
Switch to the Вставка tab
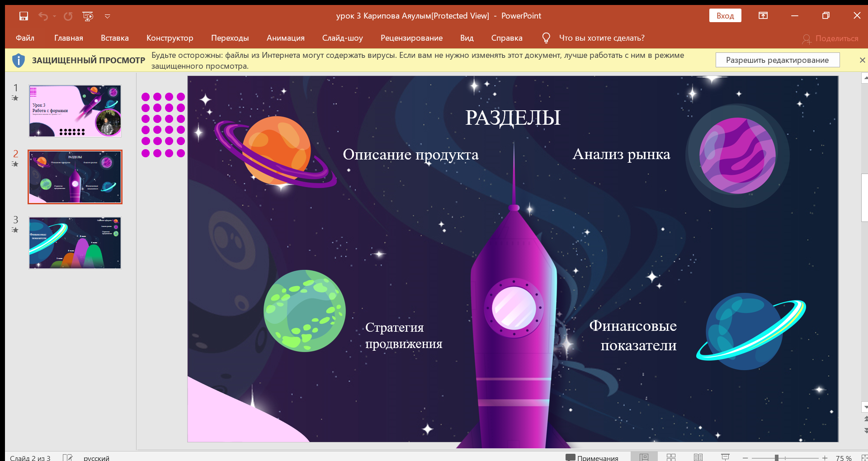point(115,38)
